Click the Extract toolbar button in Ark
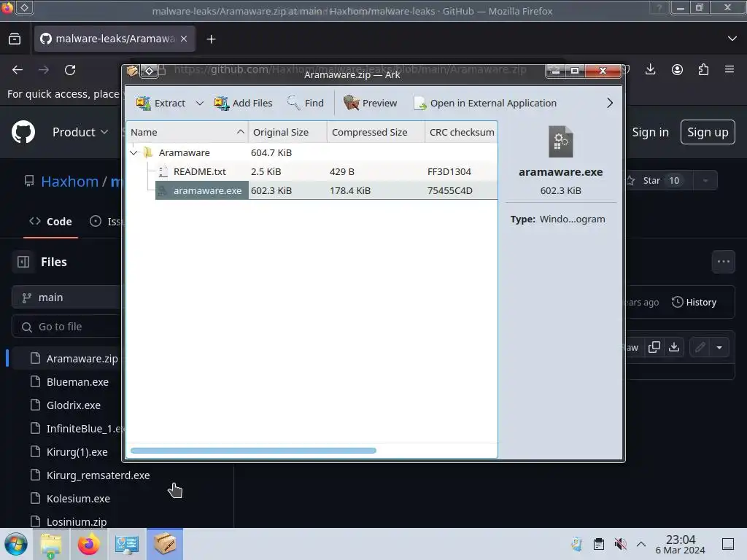747x560 pixels. coord(160,103)
